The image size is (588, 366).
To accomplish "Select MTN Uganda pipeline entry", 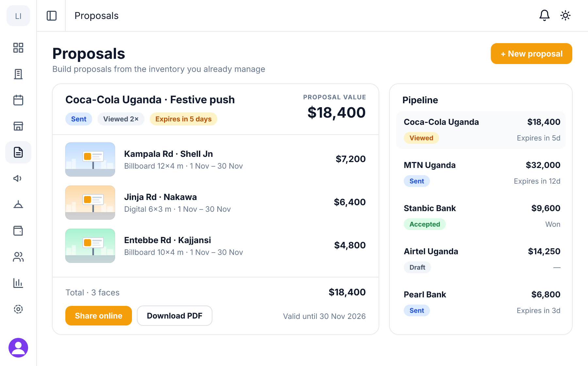I will click(x=481, y=173).
